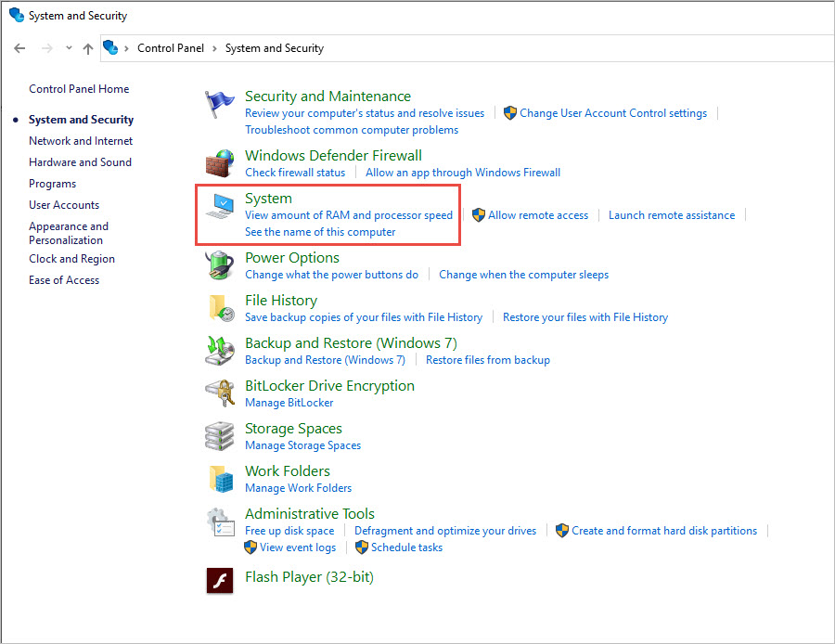Click the System computer monitor icon

(219, 206)
